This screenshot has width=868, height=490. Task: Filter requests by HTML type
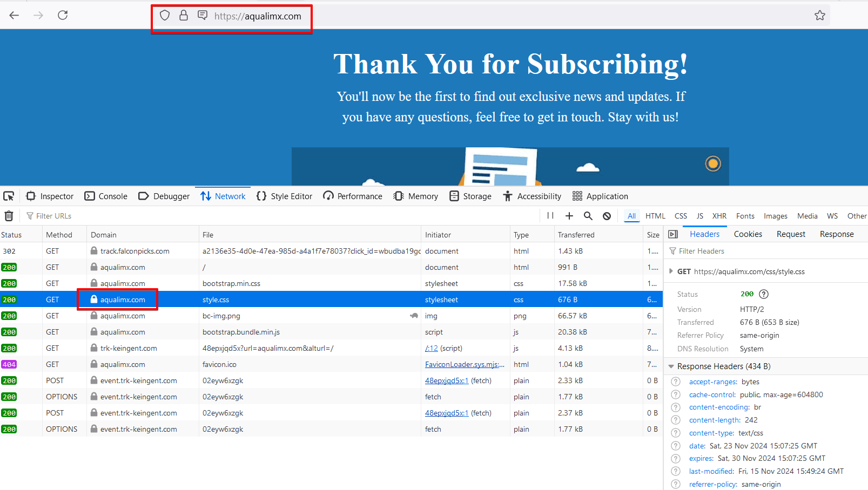[655, 216]
